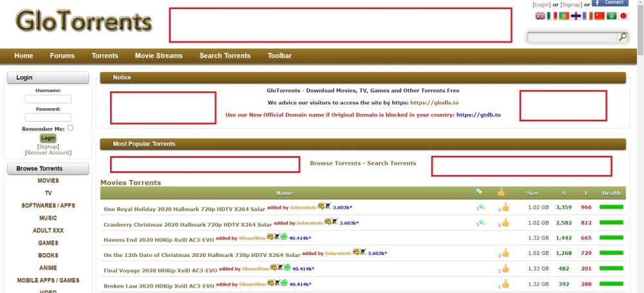Browse the MOVIES category in sidebar
Screen dimensions: 644x293
click(48, 181)
